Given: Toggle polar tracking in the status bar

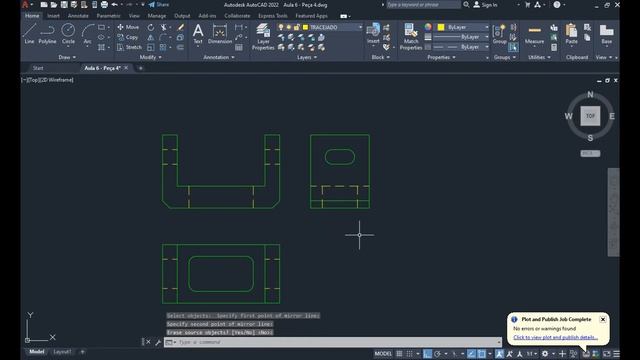Looking at the screenshot, I should (437, 354).
